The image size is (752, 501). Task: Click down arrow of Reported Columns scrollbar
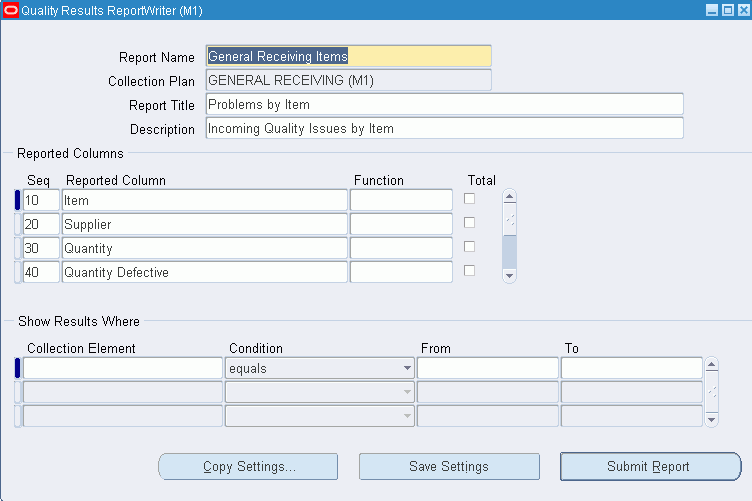(x=510, y=276)
